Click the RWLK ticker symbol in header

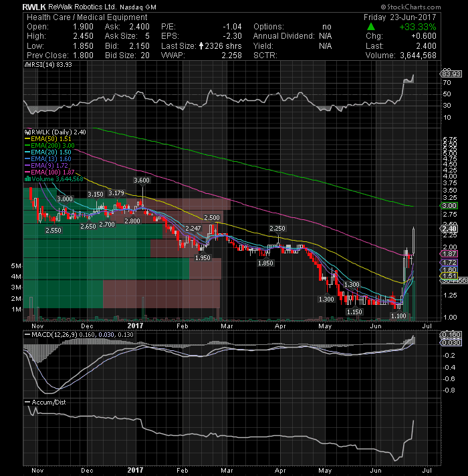[34, 7]
